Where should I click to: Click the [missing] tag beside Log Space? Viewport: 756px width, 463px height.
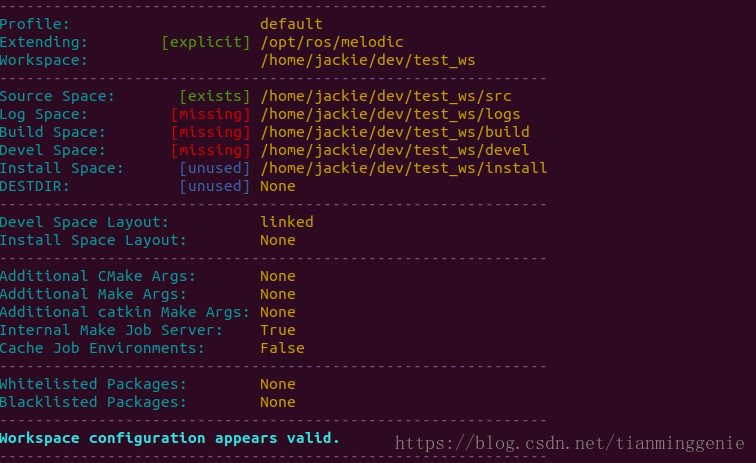pyautogui.click(x=210, y=114)
